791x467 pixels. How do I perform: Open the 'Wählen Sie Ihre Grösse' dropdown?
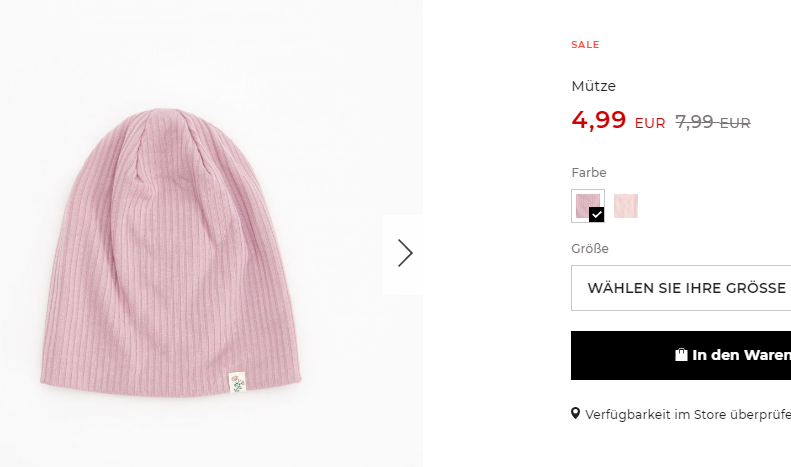coord(681,288)
